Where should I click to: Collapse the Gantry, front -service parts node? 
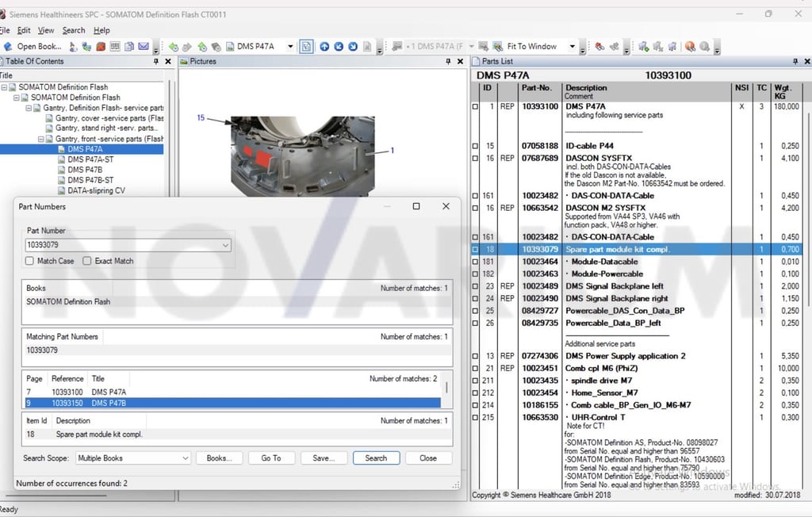(41, 139)
